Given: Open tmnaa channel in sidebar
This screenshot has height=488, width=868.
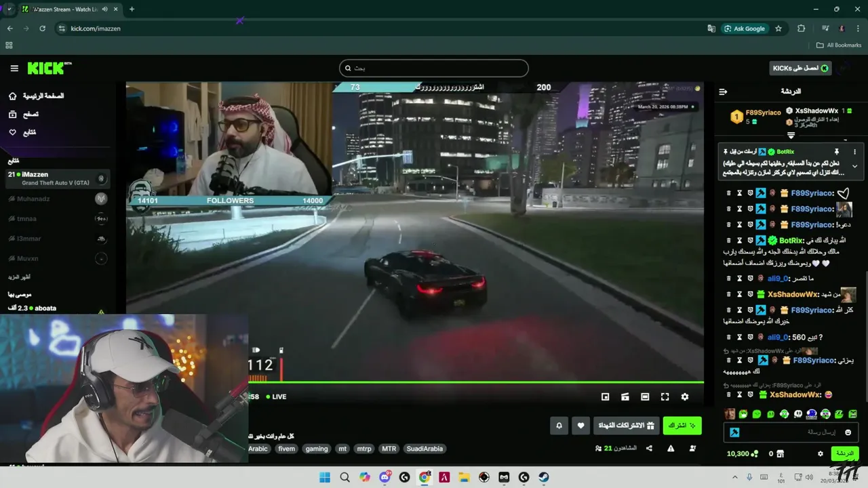Looking at the screenshot, I should 58,219.
